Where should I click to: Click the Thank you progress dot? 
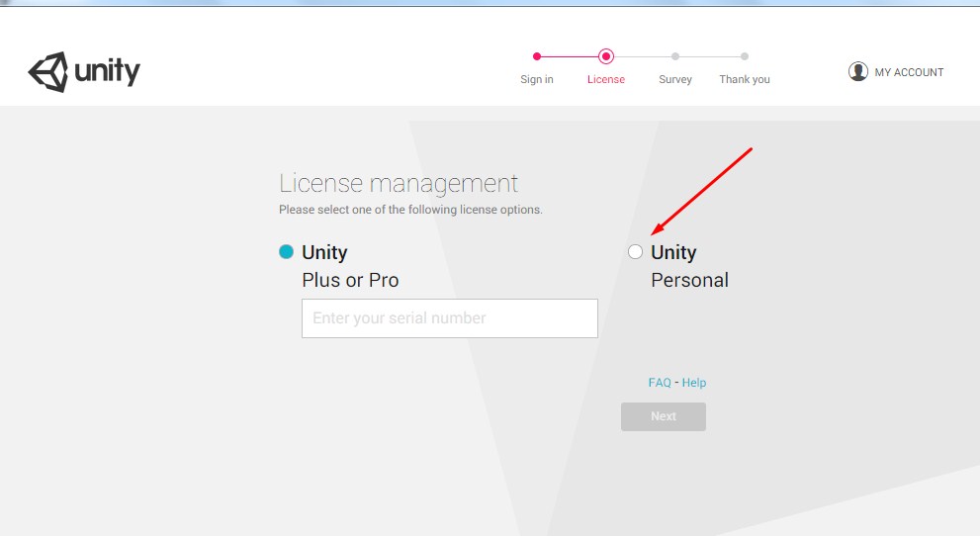(745, 56)
